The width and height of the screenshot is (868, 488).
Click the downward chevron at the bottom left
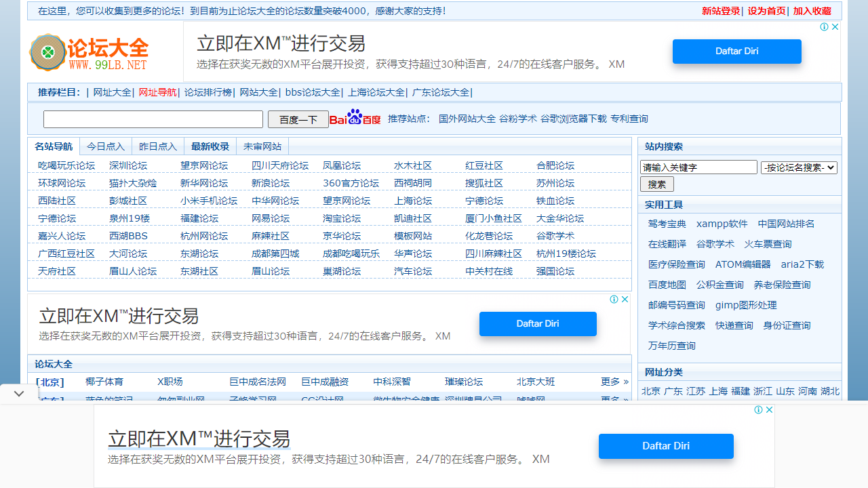point(18,393)
